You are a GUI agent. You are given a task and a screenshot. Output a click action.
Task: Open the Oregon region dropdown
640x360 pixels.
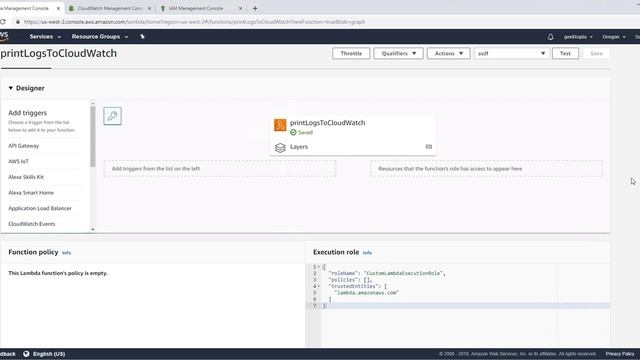coord(613,37)
